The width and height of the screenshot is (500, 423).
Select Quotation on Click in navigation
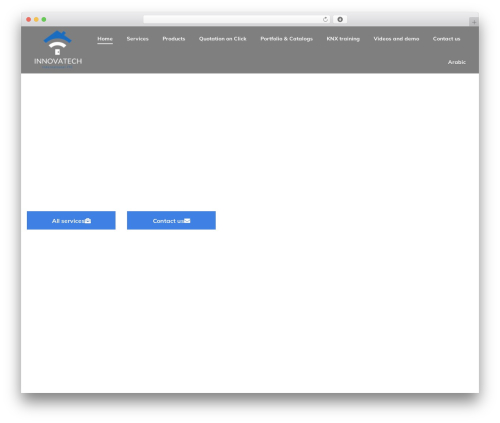tap(223, 39)
